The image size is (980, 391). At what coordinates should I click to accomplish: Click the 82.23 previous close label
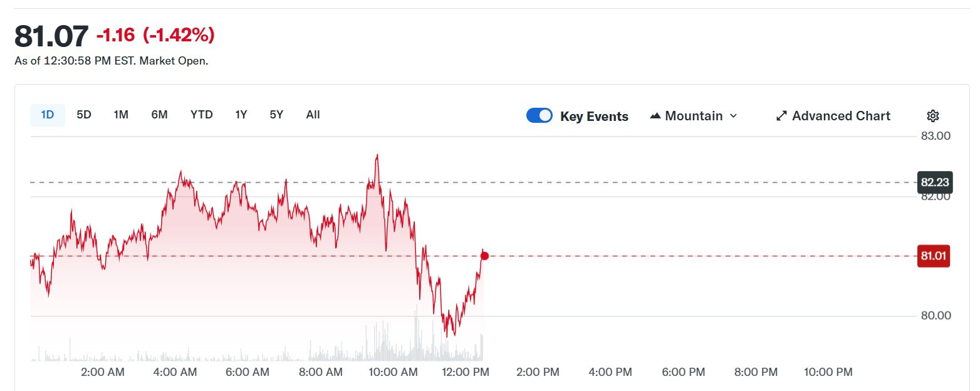coord(934,182)
